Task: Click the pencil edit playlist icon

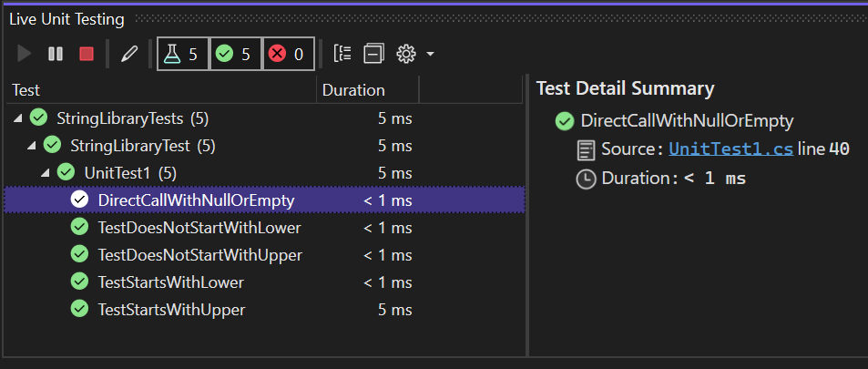Action: coord(128,54)
